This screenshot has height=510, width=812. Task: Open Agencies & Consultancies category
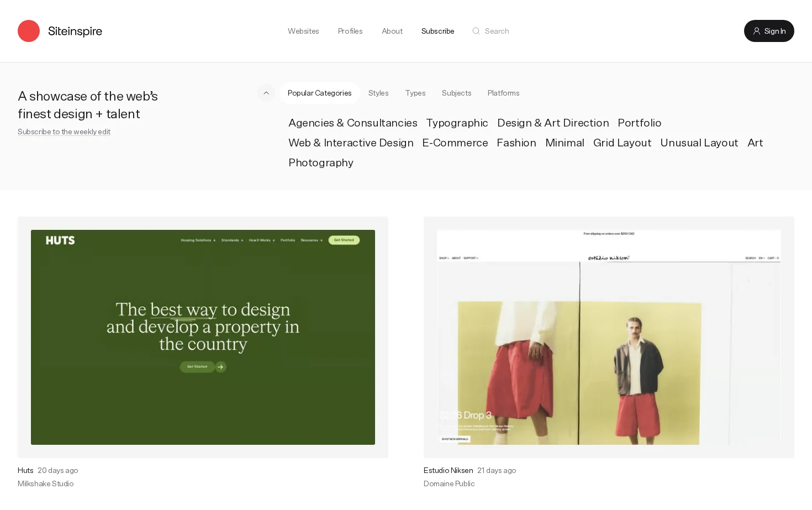pyautogui.click(x=352, y=123)
